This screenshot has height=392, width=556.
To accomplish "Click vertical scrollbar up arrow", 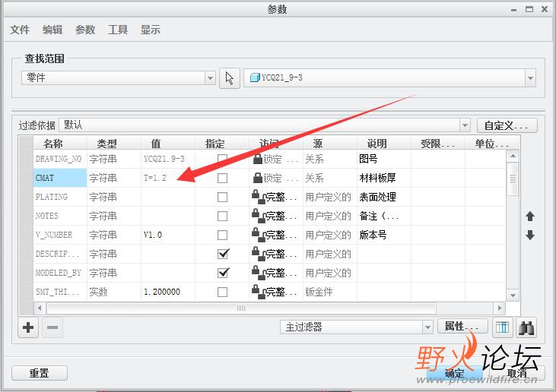I will [x=513, y=156].
